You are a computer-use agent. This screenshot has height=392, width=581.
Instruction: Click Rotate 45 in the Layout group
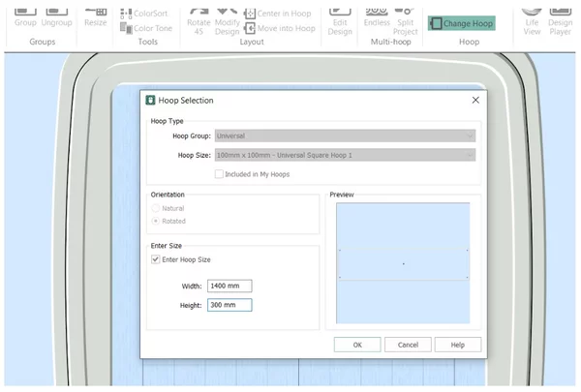(199, 21)
